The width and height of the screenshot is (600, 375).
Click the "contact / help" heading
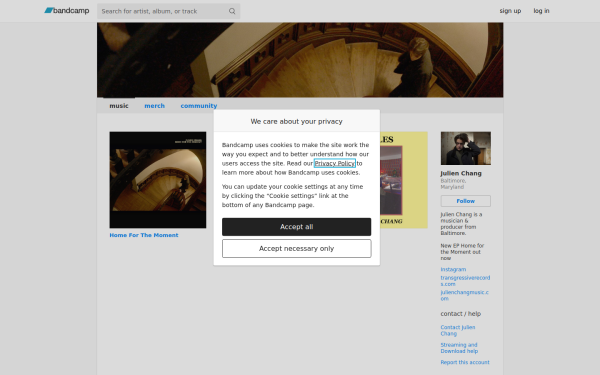pyautogui.click(x=461, y=314)
